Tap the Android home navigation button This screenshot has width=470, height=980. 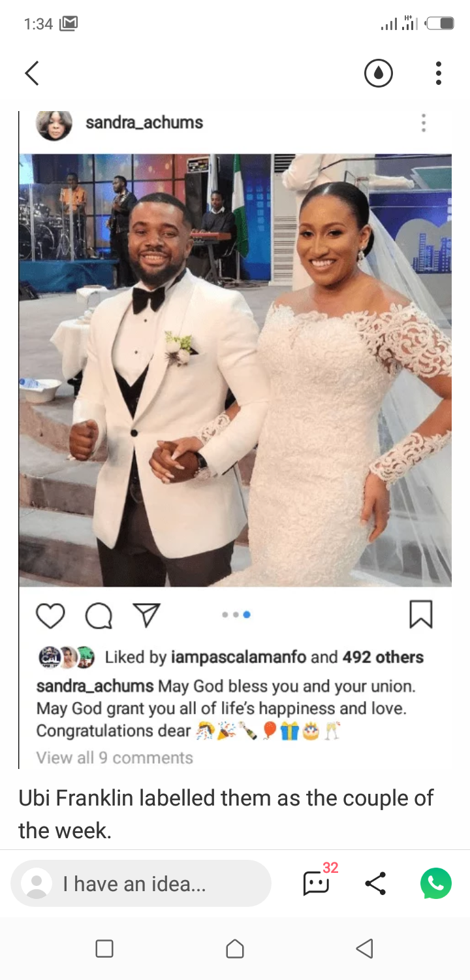click(235, 949)
